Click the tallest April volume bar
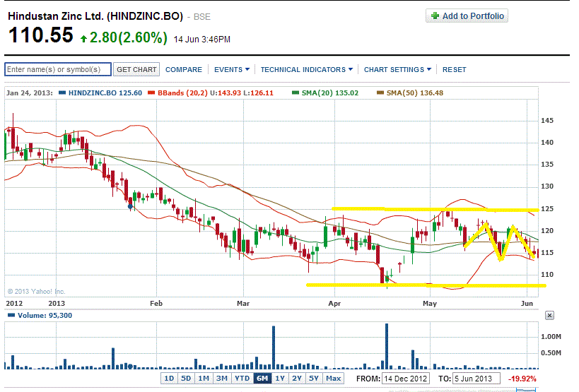579x392 pixels. pyautogui.click(x=387, y=346)
